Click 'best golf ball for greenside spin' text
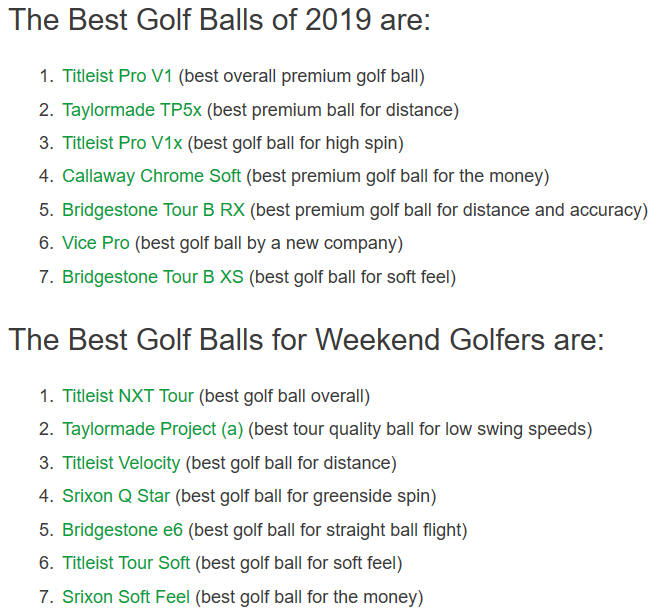663x612 pixels. (306, 496)
